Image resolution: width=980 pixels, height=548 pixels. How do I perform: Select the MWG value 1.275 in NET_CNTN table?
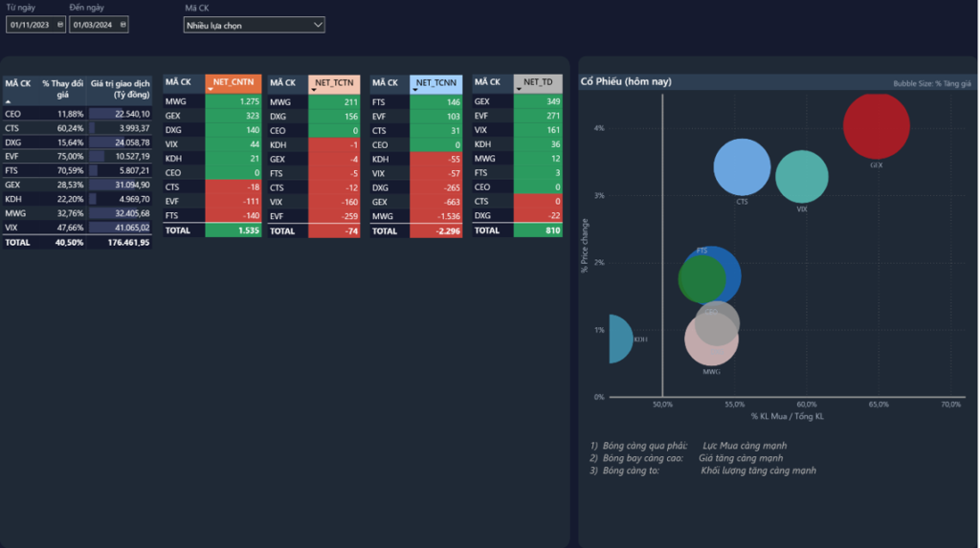pos(249,101)
